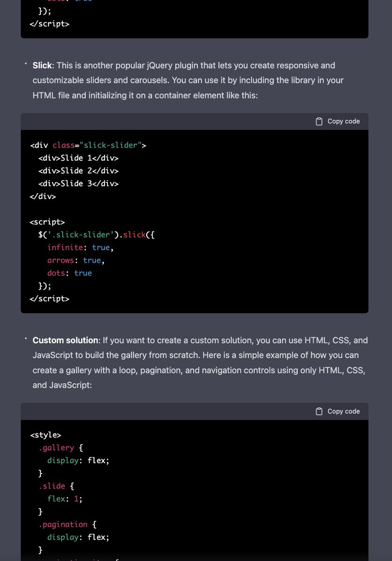Screen dimensions: 392x561
Task: Select the <div>Slide 1</div> code line
Action: [x=78, y=158]
